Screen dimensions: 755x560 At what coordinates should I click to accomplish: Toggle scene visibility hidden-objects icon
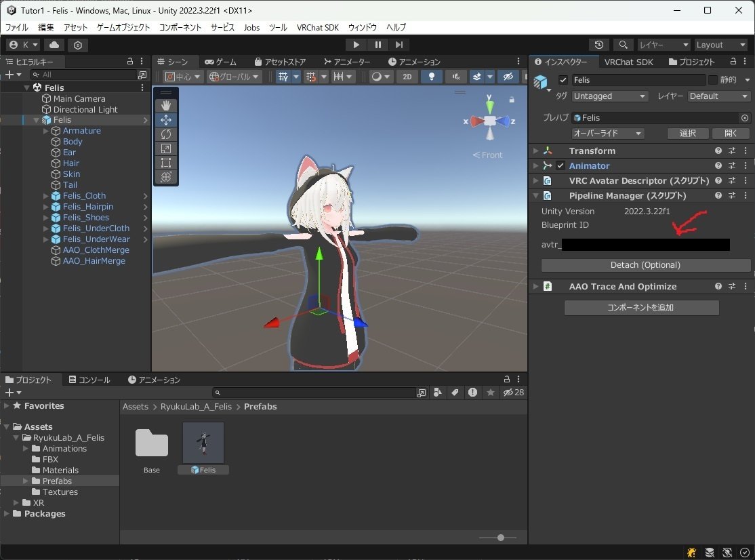[x=508, y=77]
